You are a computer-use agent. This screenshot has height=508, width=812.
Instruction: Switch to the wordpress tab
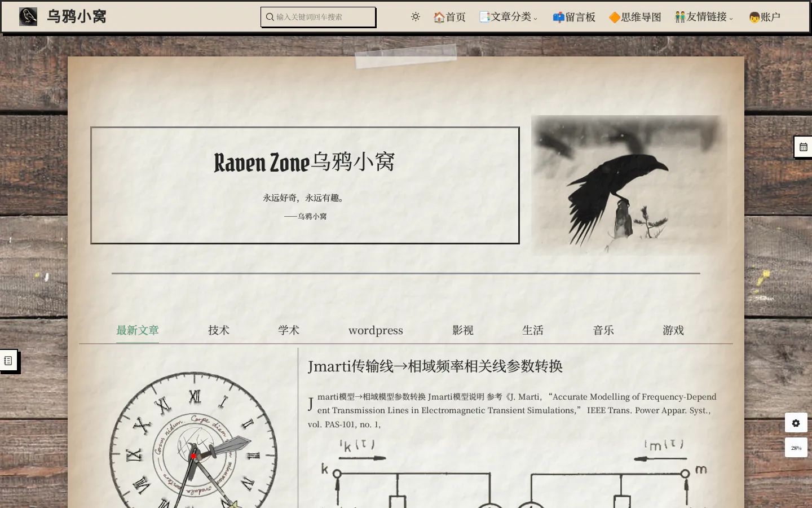376,330
